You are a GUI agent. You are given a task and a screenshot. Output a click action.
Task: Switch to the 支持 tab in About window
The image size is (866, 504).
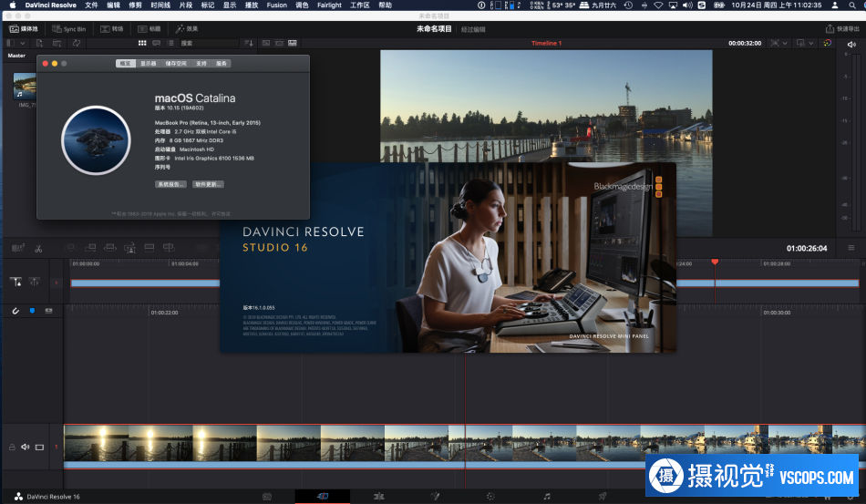[x=201, y=64]
